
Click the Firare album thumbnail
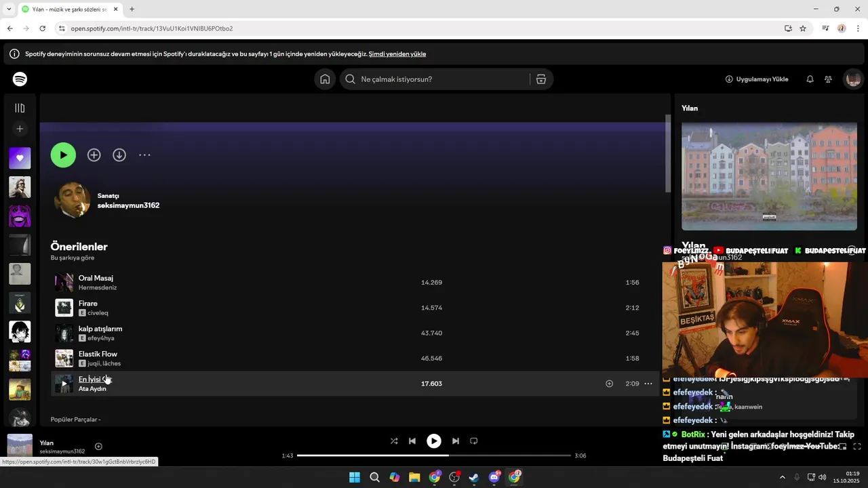coord(64,308)
